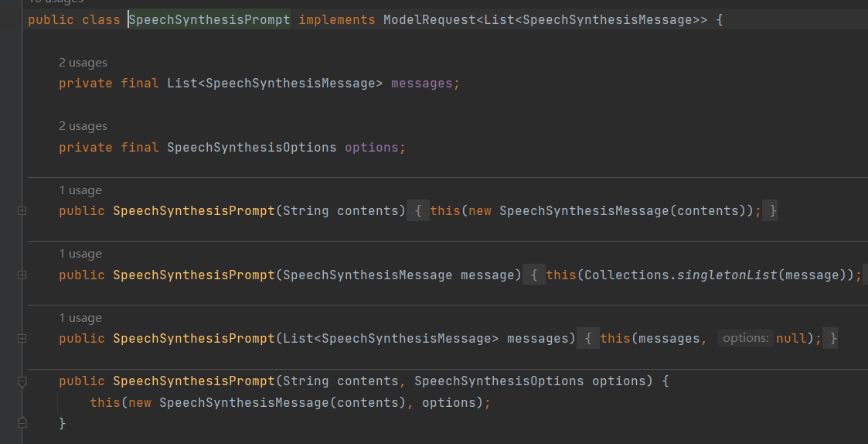Open '2 usages' hint above messages field
This screenshot has width=868, height=444.
pyautogui.click(x=83, y=63)
